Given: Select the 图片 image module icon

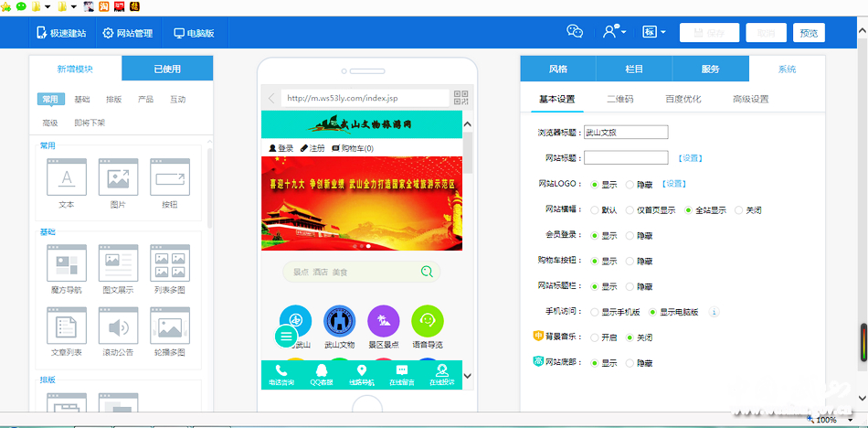Looking at the screenshot, I should pyautogui.click(x=118, y=177).
